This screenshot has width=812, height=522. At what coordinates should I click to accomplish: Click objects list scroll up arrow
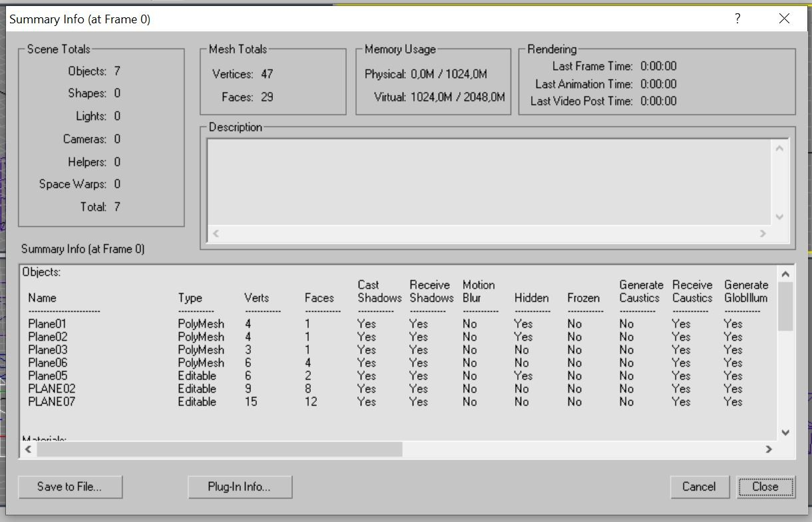point(785,274)
